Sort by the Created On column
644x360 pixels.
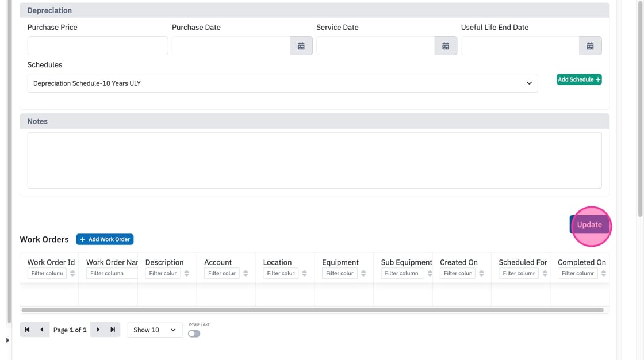[481, 273]
